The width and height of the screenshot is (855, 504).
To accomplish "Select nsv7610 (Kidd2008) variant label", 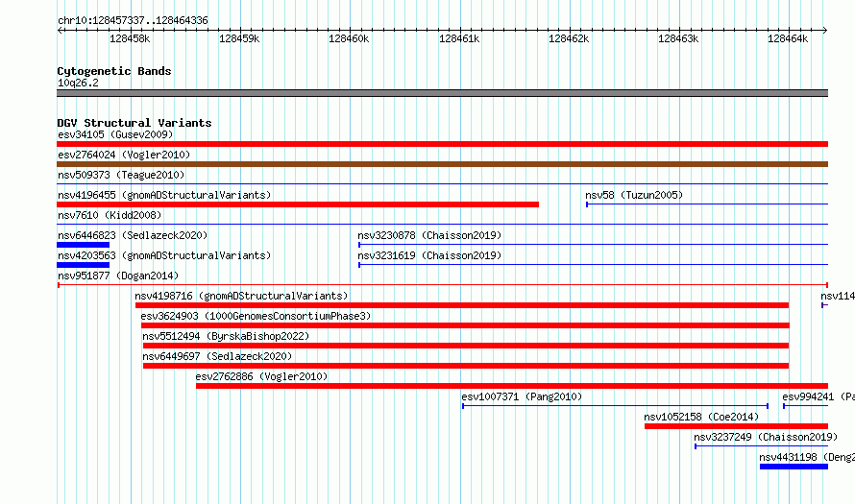I will pos(110,215).
